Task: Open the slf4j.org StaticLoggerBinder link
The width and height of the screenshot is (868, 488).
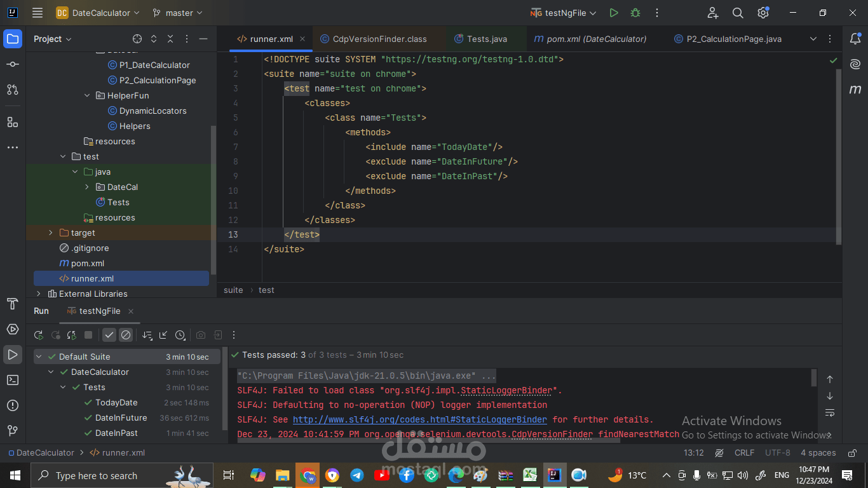Action: pyautogui.click(x=419, y=419)
